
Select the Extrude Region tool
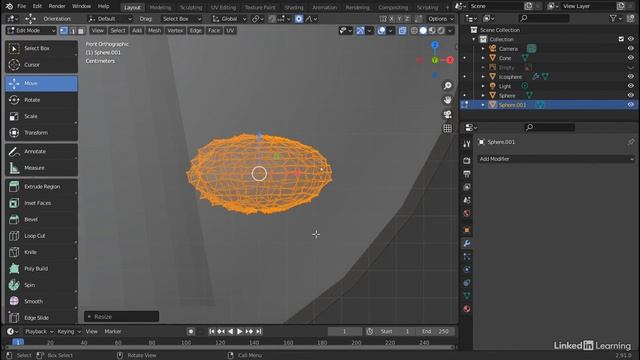pos(41,187)
